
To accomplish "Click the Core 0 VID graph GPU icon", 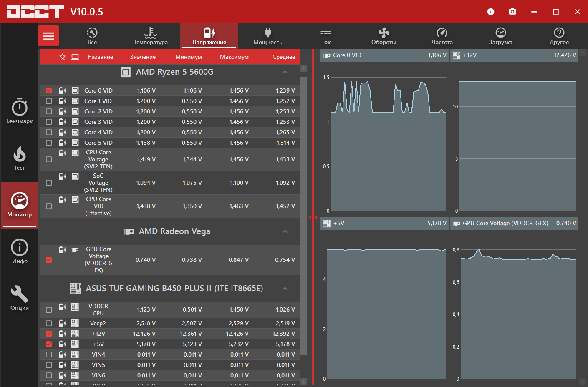I will tap(327, 55).
